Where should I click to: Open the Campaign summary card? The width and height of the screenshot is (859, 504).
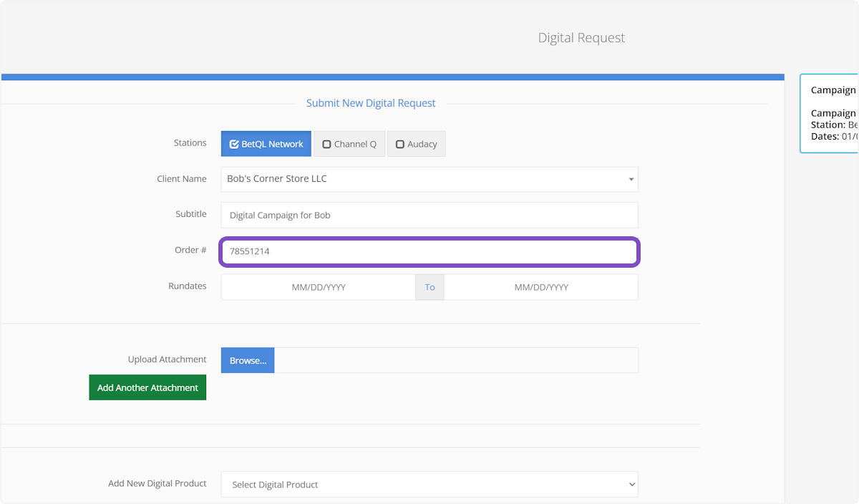pos(830,113)
